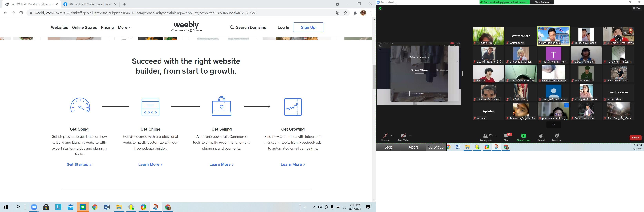Close the Weebly browser tab
The width and height of the screenshot is (644, 212).
click(57, 4)
